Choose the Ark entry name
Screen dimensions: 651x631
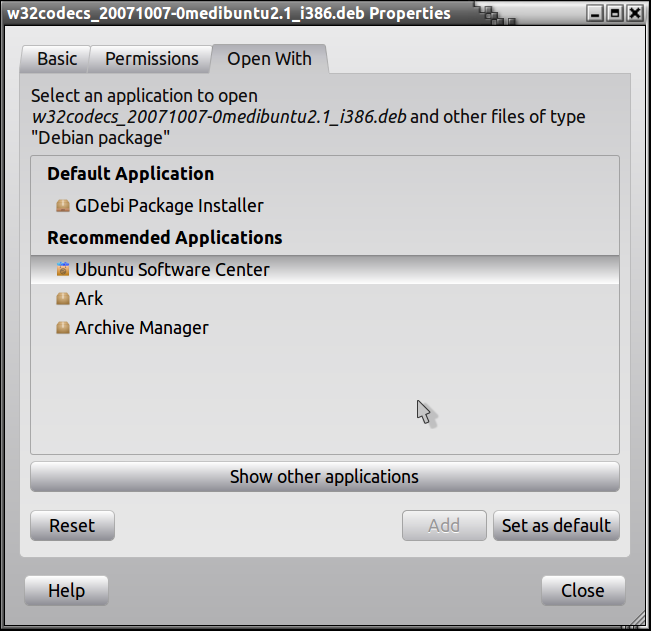[x=89, y=299]
